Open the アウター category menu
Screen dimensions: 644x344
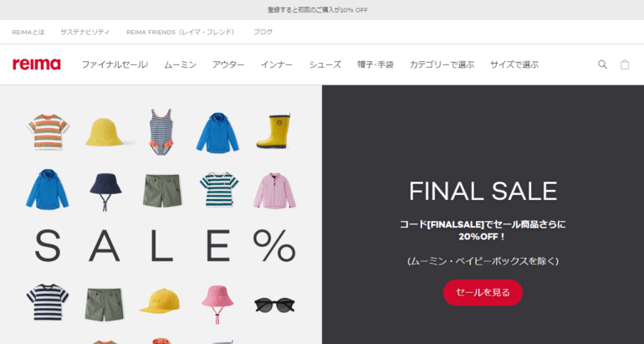pyautogui.click(x=228, y=64)
